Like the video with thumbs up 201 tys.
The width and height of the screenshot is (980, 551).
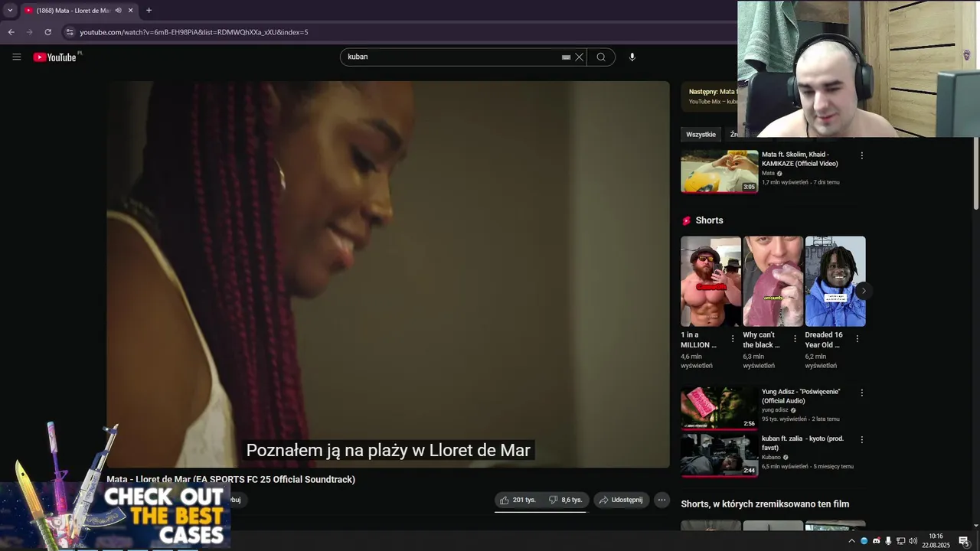[518, 500]
